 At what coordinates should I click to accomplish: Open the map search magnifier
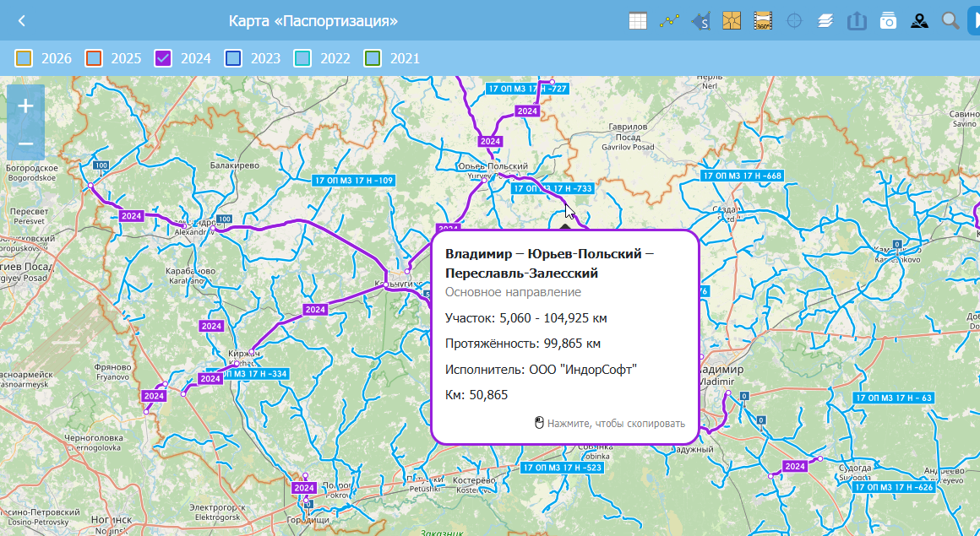click(950, 21)
